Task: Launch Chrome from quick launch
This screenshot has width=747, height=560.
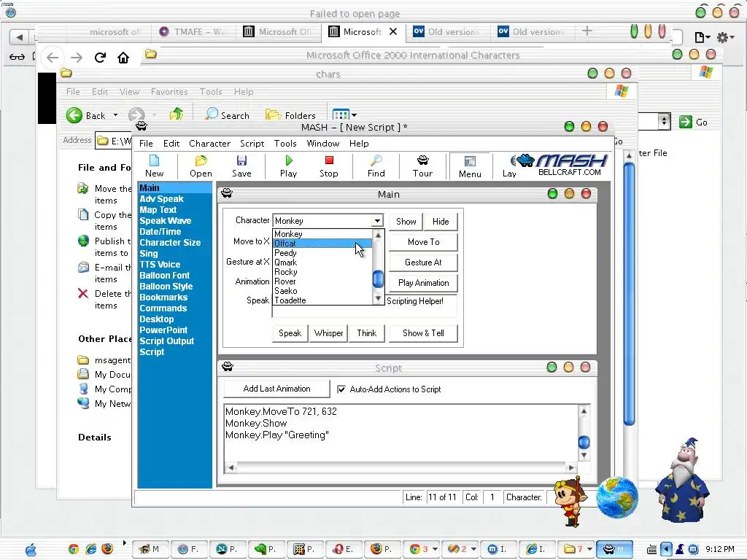Action: 74,549
